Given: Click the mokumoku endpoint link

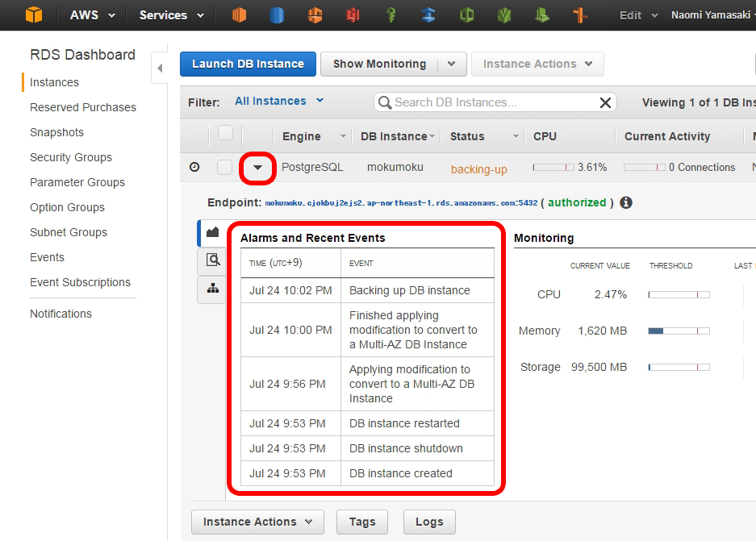Looking at the screenshot, I should (x=401, y=203).
